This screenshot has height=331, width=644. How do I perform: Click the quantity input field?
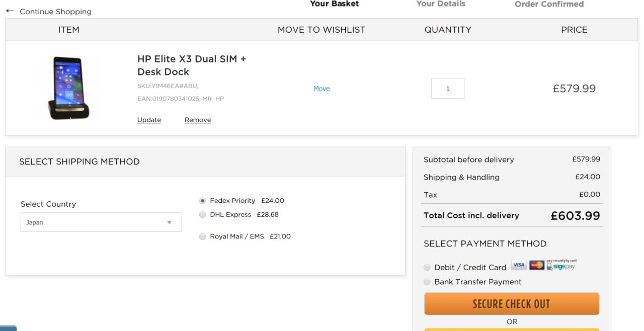pyautogui.click(x=448, y=89)
